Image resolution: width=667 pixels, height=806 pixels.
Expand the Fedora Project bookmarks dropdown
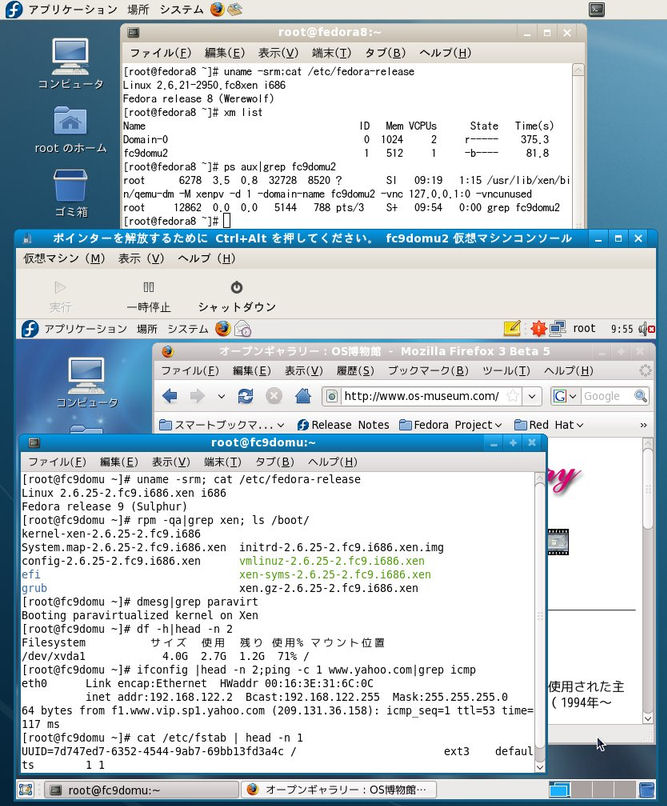pyautogui.click(x=498, y=425)
